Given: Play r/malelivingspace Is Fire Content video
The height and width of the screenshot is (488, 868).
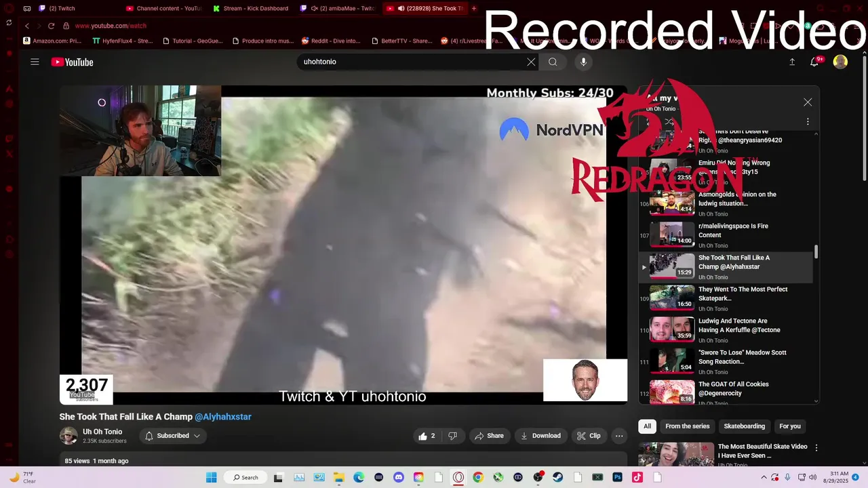Looking at the screenshot, I should point(726,235).
